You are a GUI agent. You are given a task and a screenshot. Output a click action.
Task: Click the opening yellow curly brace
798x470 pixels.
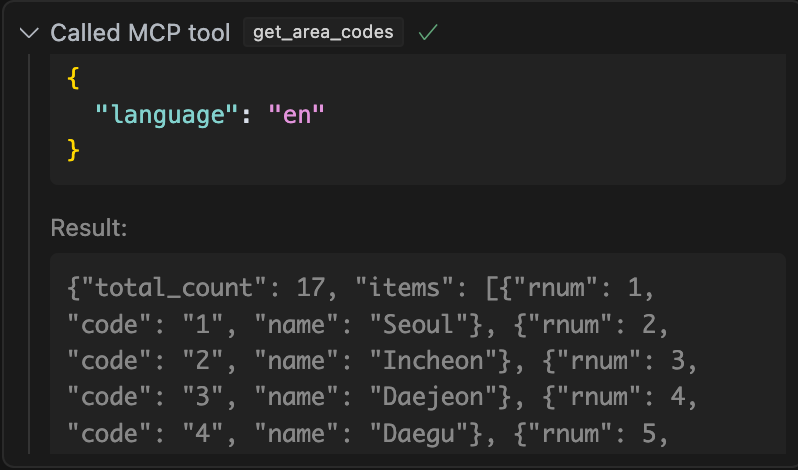coord(73,77)
